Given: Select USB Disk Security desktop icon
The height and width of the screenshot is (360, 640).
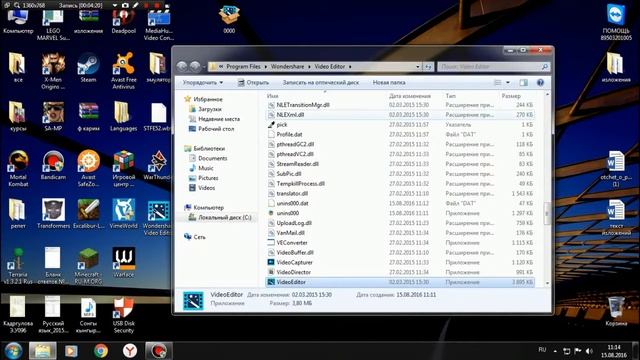Looking at the screenshot, I should (x=123, y=314).
